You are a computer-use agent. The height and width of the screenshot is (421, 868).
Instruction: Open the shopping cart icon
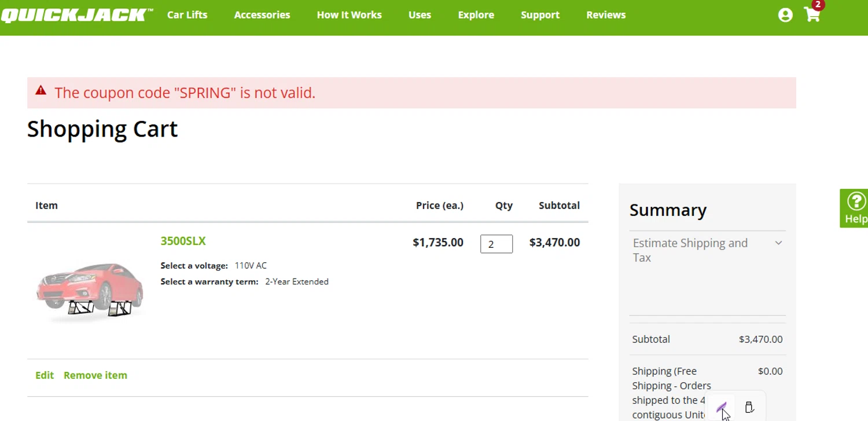pyautogui.click(x=812, y=15)
